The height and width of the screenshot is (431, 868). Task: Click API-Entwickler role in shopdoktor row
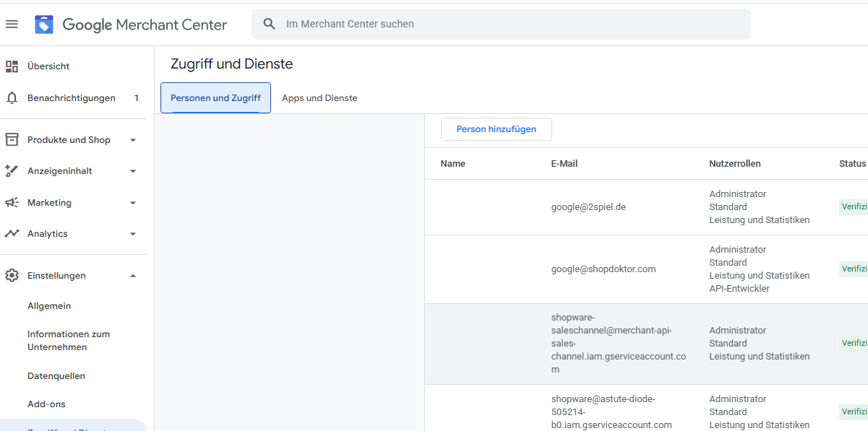(739, 289)
